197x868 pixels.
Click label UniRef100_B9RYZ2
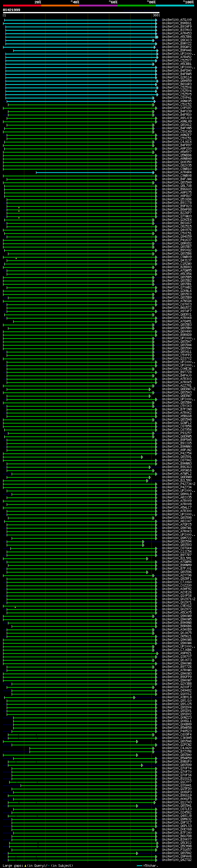(176, 43)
